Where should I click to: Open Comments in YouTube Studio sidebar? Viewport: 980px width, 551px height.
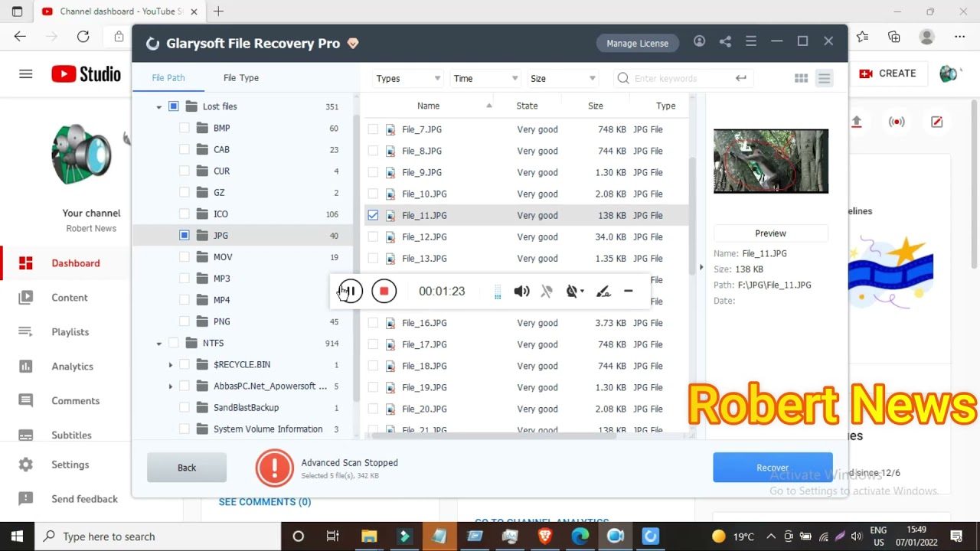75,401
